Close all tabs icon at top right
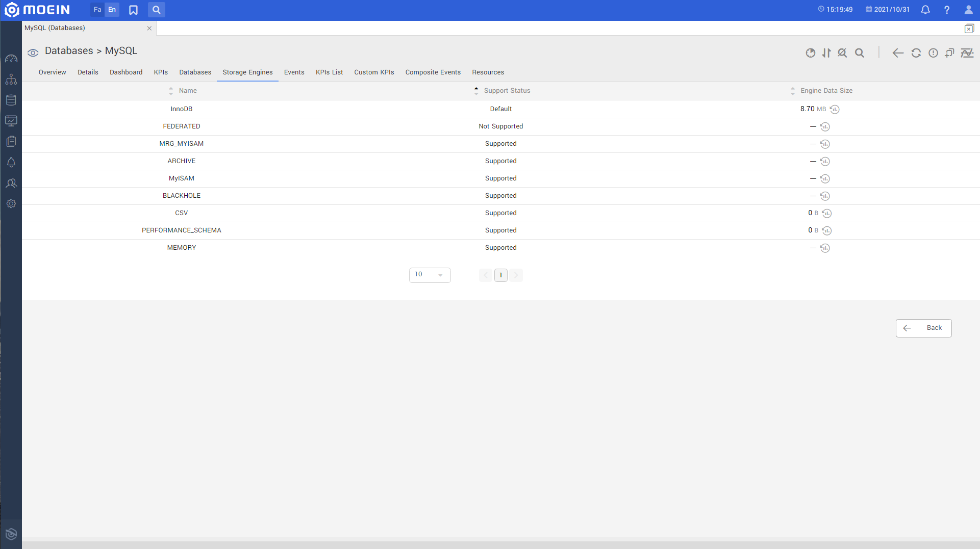 (969, 29)
